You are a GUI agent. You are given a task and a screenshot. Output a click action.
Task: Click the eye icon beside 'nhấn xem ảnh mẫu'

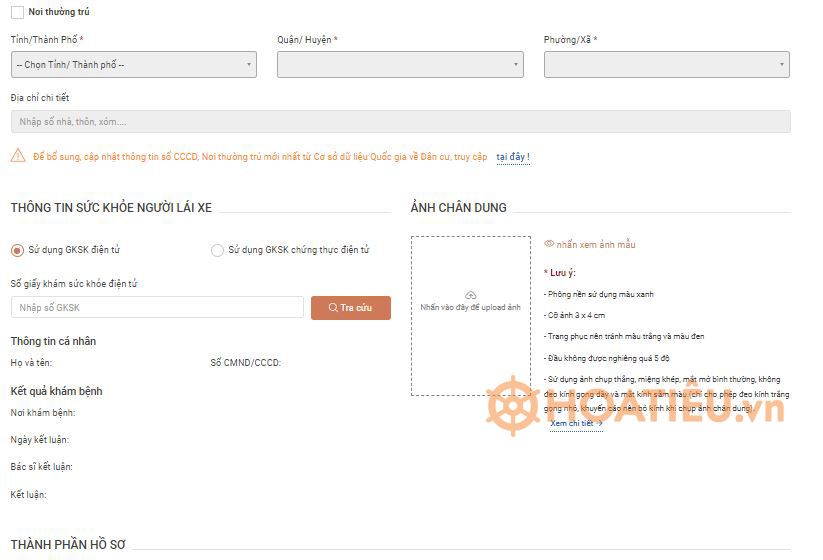coord(549,244)
